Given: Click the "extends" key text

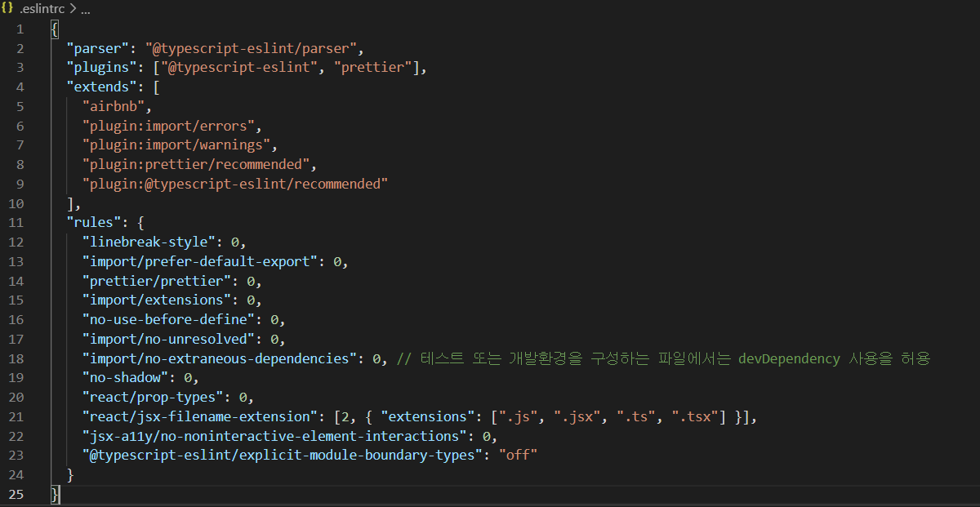Looking at the screenshot, I should pos(101,87).
